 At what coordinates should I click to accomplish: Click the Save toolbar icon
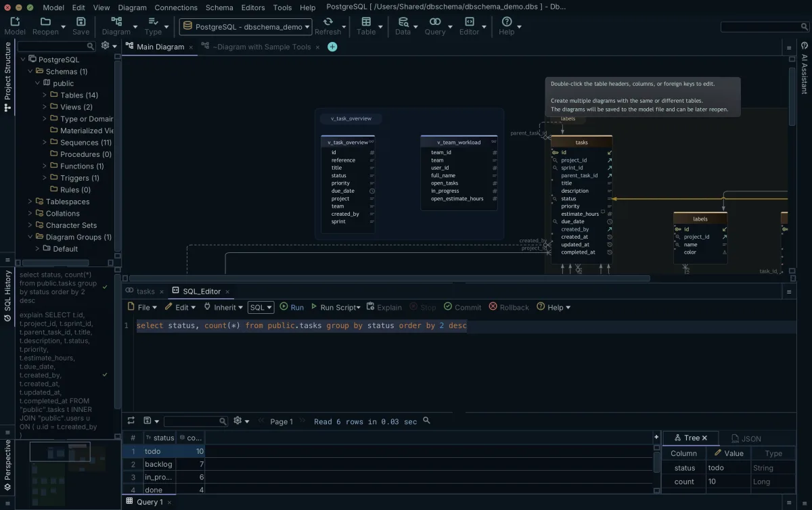click(x=81, y=22)
